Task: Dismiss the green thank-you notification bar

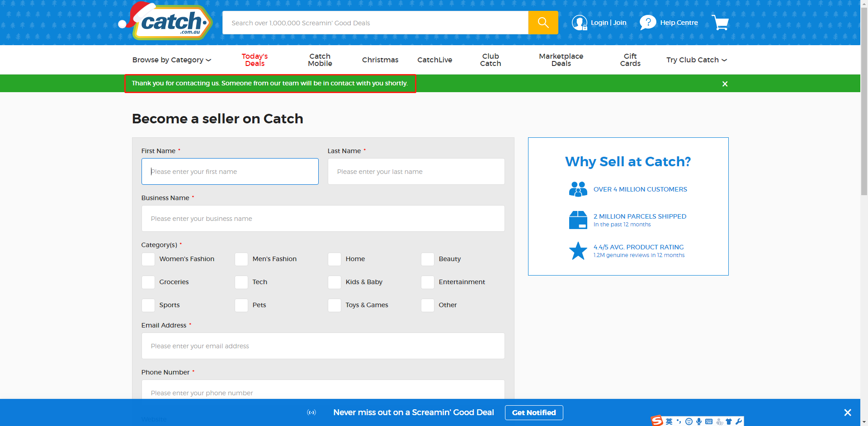Action: pos(725,84)
